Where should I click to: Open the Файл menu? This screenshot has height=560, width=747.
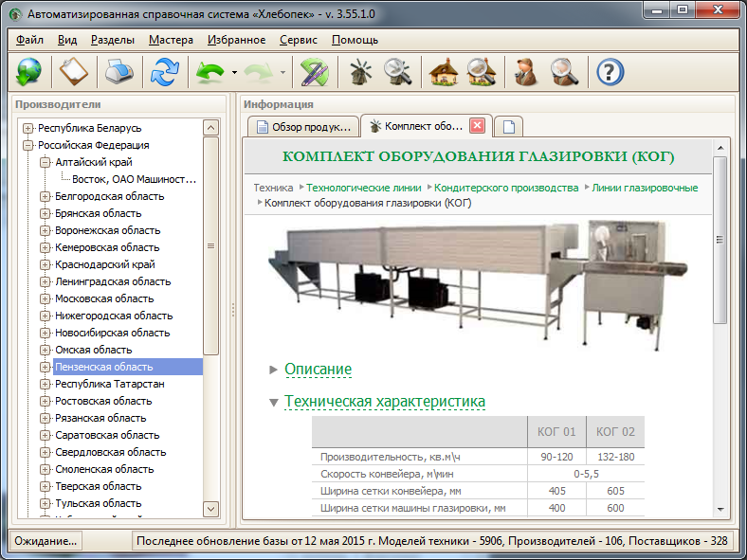pos(29,40)
